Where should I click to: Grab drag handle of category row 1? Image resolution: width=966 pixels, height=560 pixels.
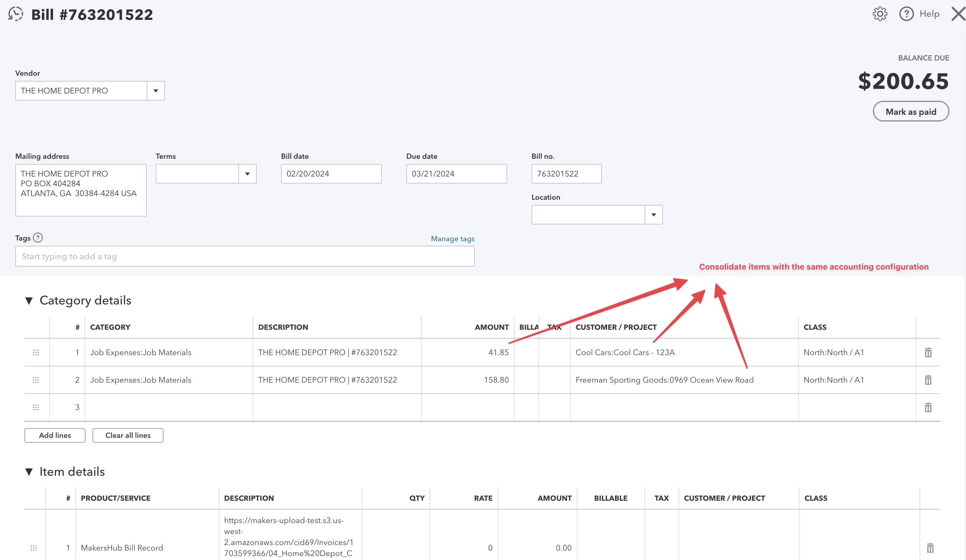click(36, 352)
